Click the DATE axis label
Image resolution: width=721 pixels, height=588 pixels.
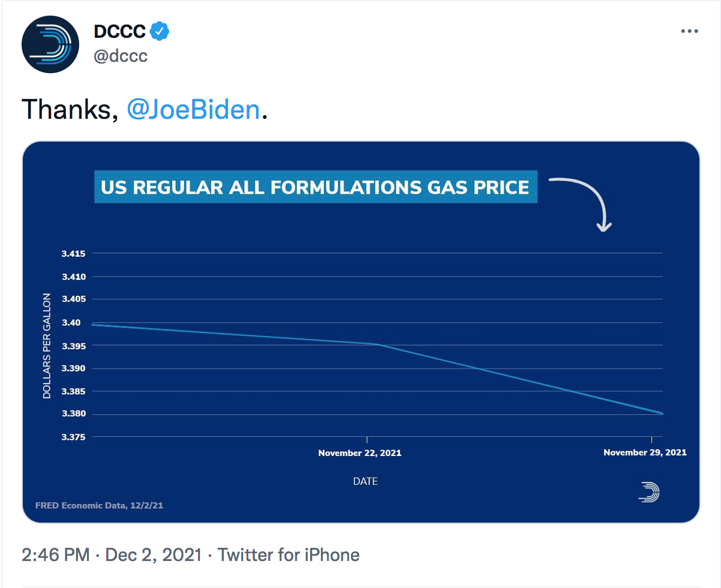click(x=365, y=481)
